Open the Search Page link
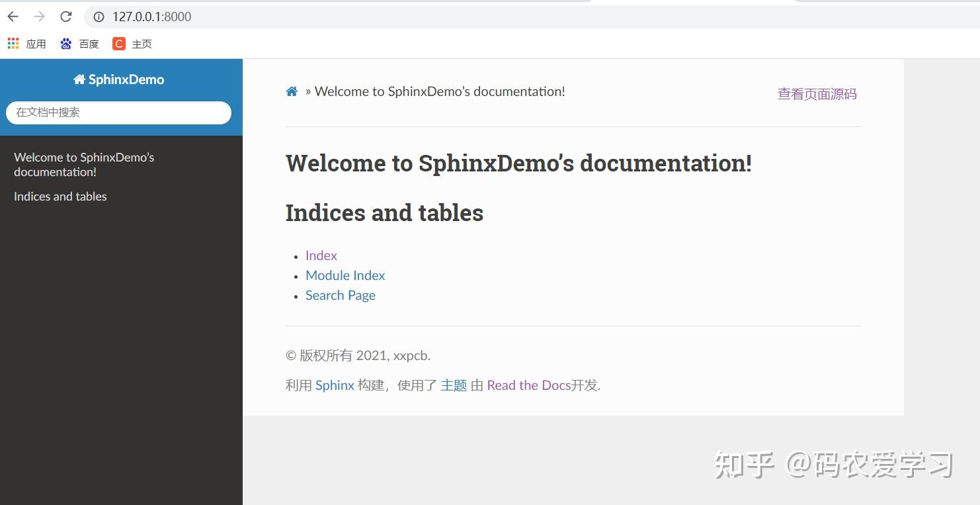Viewport: 980px width, 505px height. click(x=340, y=295)
